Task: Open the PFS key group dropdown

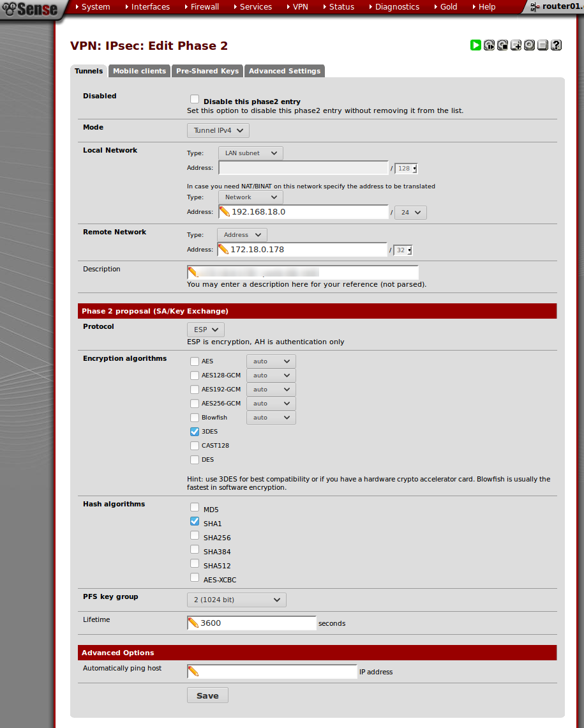Action: point(237,600)
